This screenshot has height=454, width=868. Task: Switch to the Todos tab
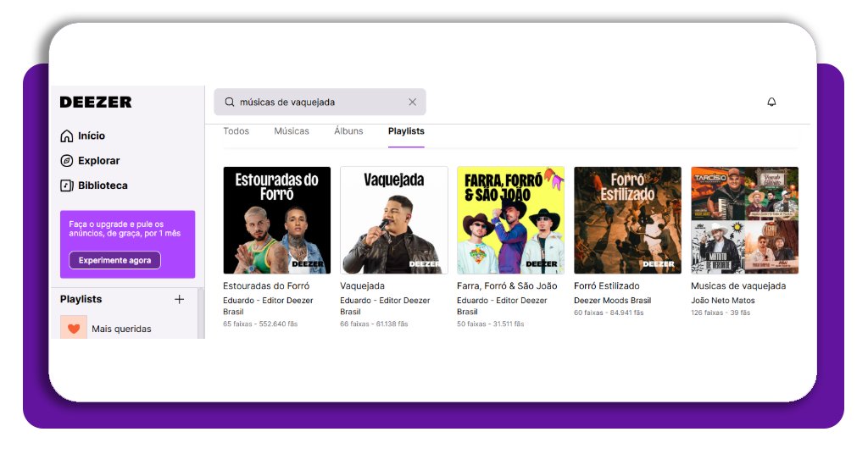236,131
